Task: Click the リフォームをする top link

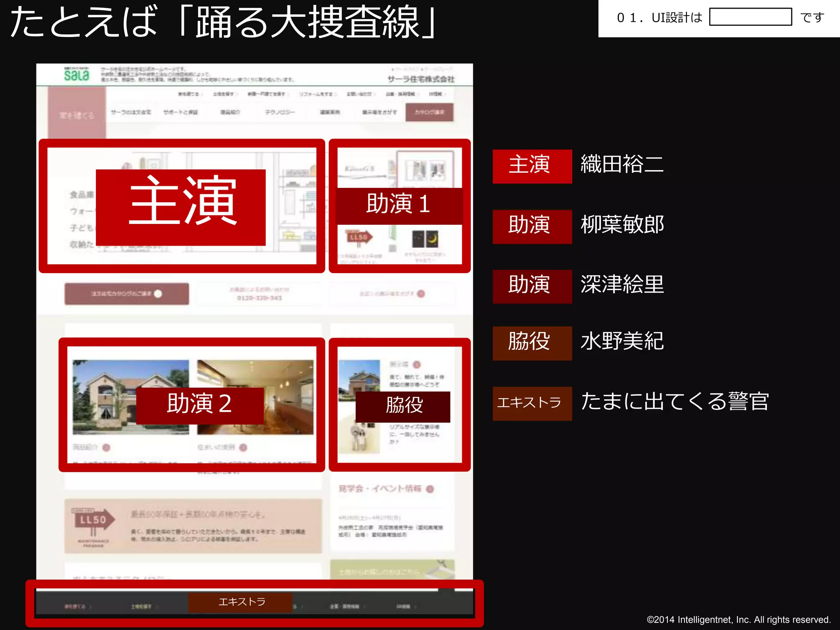Action: point(318,94)
